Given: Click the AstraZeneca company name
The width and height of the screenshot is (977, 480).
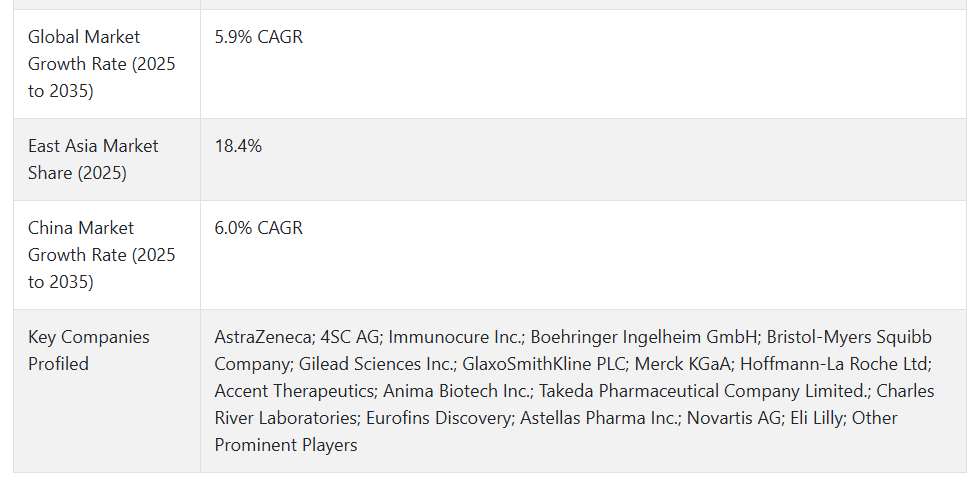Looking at the screenshot, I should click(262, 337).
